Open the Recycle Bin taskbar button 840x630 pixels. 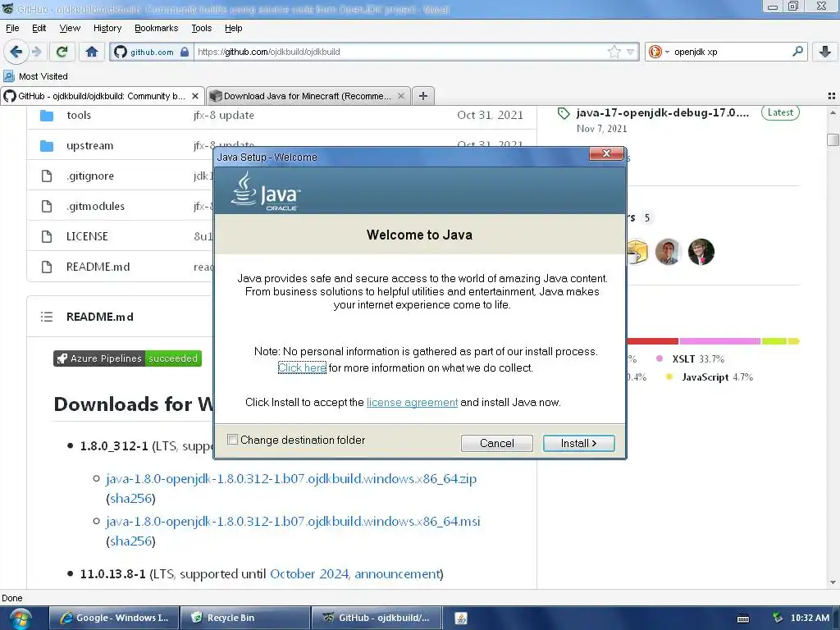pos(244,618)
